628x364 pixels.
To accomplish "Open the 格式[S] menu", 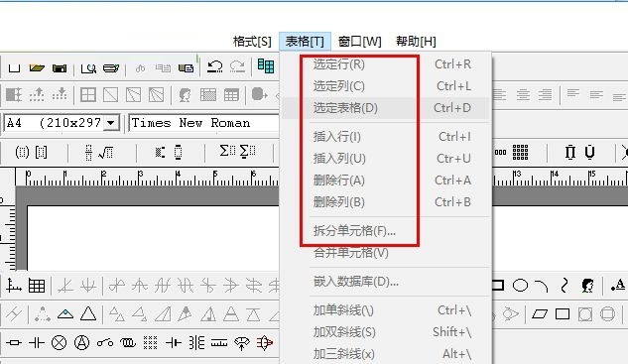I will (252, 42).
